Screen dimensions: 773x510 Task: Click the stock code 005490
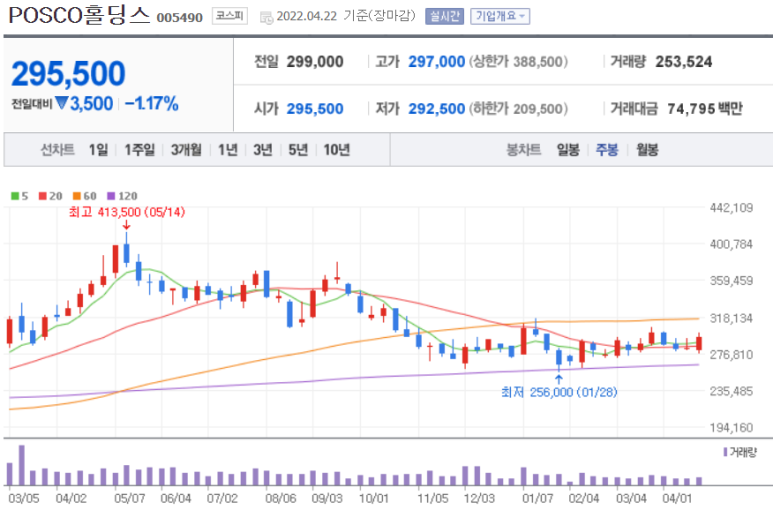pos(181,18)
